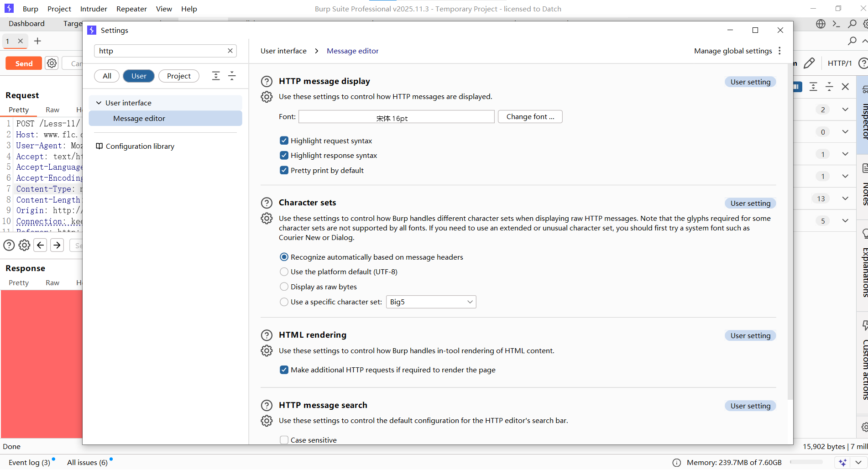Open help for HTTP message display
The image size is (868, 470).
pos(267,81)
